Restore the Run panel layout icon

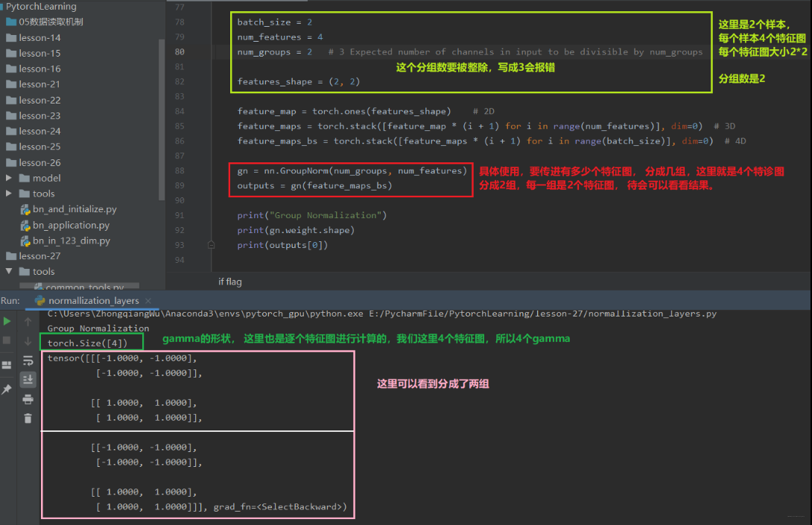[7, 365]
